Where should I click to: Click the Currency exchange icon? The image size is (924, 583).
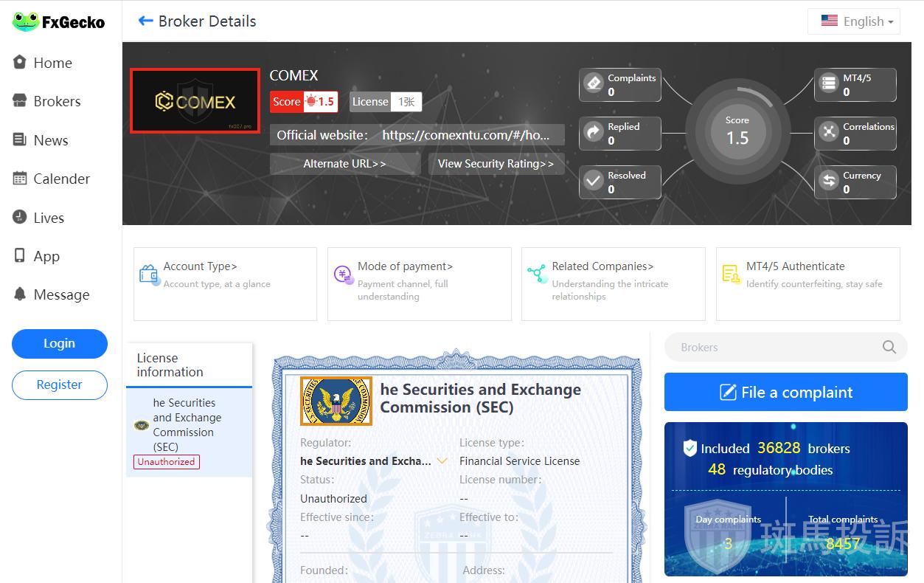coord(829,182)
